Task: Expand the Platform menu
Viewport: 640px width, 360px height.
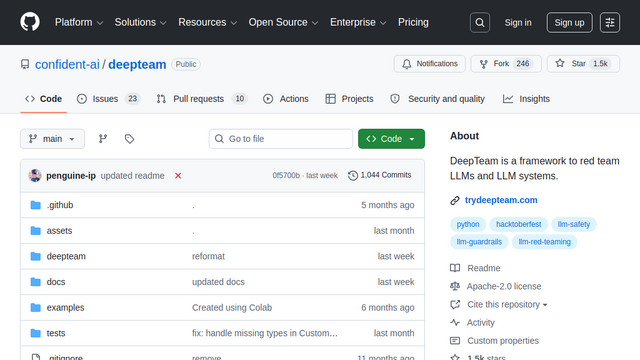Action: click(79, 22)
